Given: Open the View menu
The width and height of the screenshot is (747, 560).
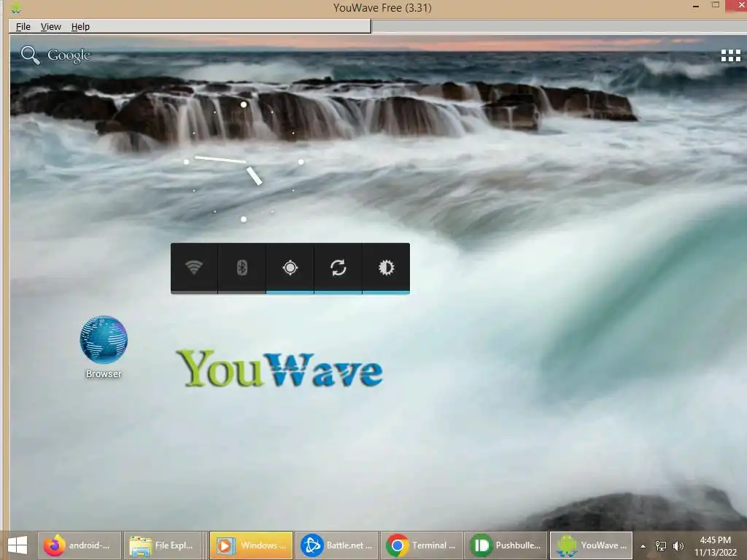Looking at the screenshot, I should (50, 27).
